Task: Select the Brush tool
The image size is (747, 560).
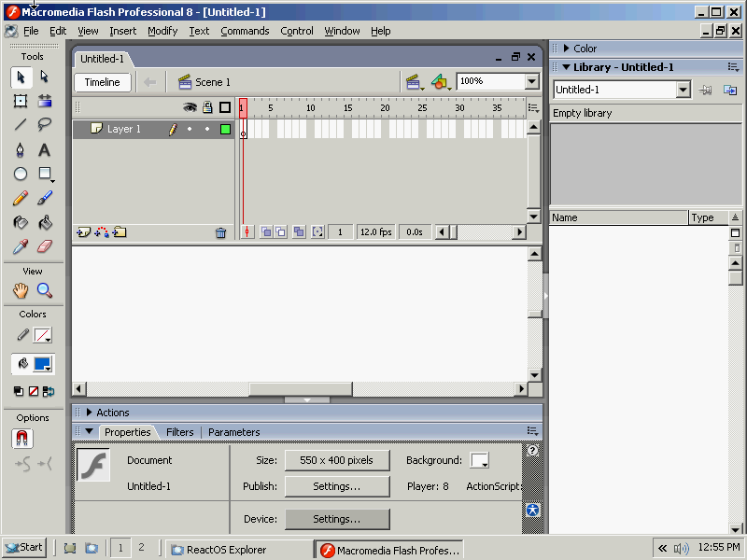Action: point(45,198)
